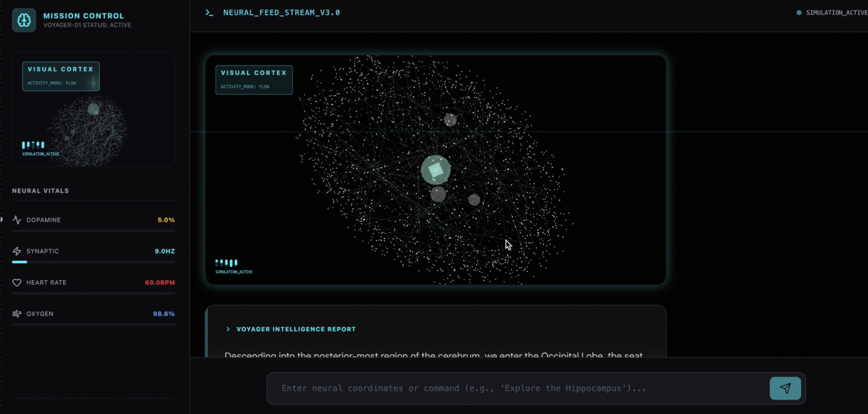868x414 pixels.
Task: Click the Neural Vitals section heading
Action: pyautogui.click(x=41, y=191)
